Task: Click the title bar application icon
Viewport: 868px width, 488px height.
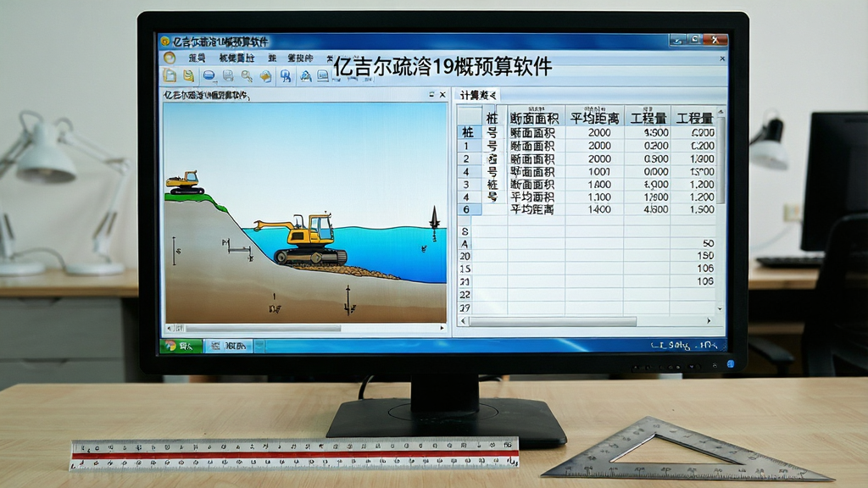Action: (164, 42)
